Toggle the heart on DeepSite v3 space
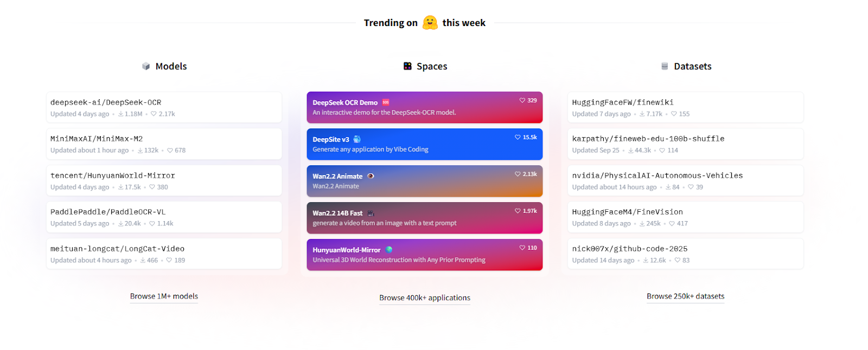This screenshot has height=350, width=868. tap(516, 137)
